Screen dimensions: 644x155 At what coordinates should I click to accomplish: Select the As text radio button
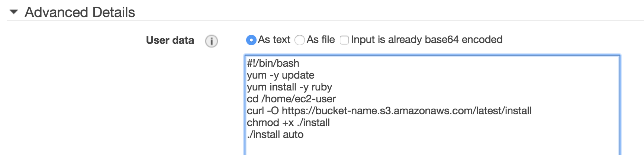251,40
